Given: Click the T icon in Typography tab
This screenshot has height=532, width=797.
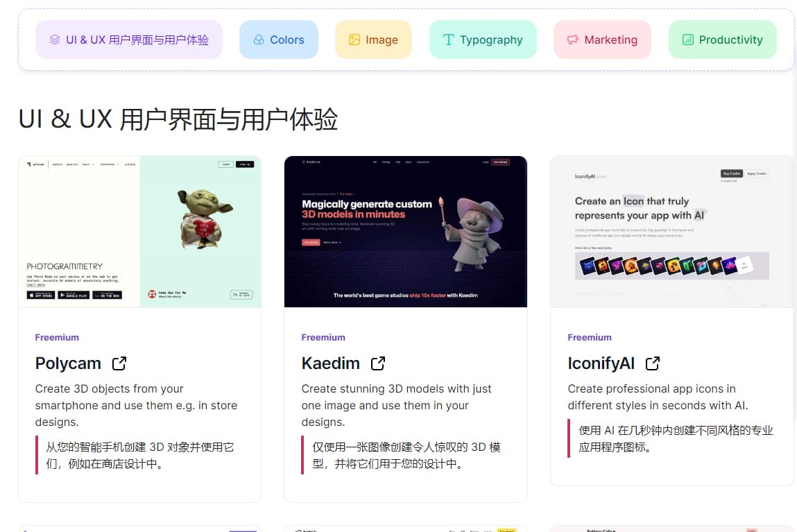Looking at the screenshot, I should (448, 40).
